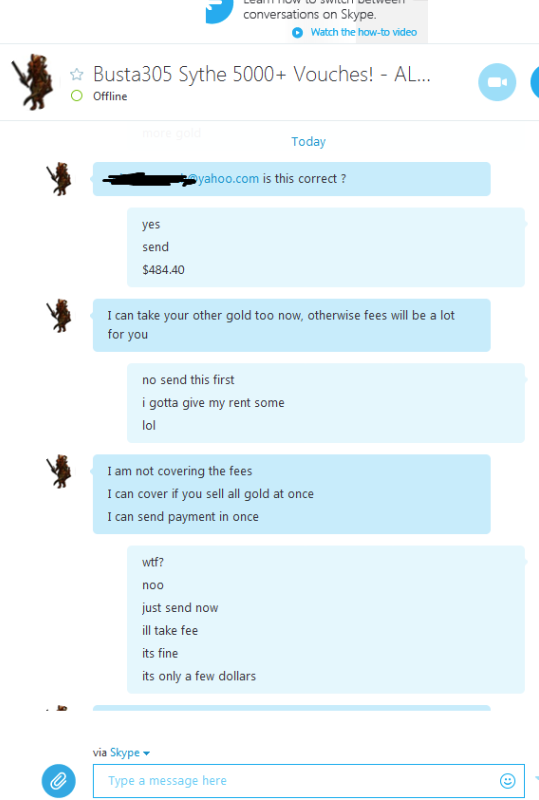The width and height of the screenshot is (539, 800).
Task: Click the Skype tip chat bubble icon
Action: click(x=219, y=10)
